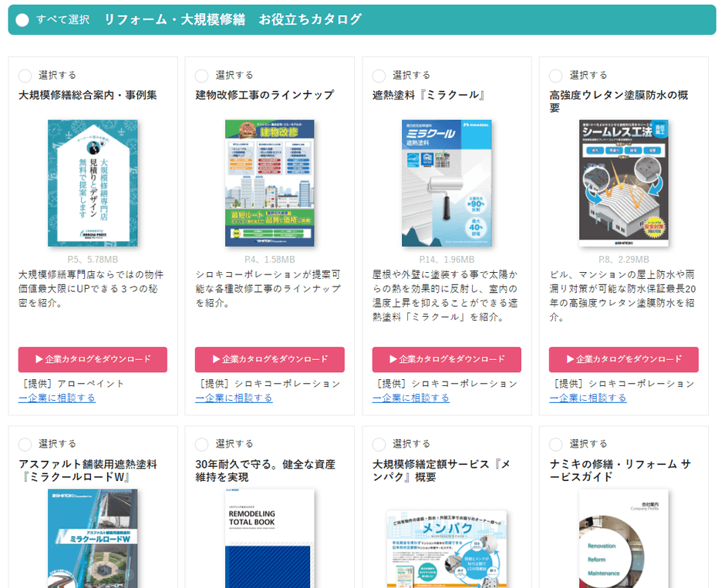Open the メンパク catalog cover thumbnail
725x588 pixels.
[447, 549]
